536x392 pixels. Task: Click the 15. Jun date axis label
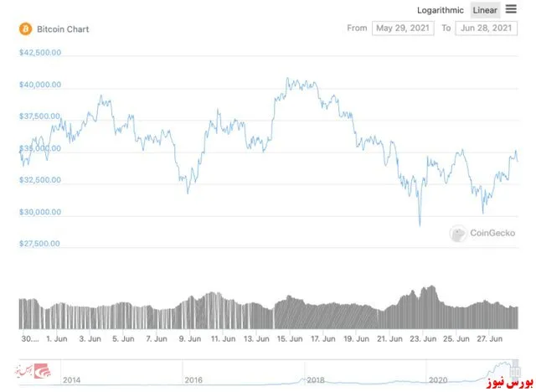click(290, 339)
